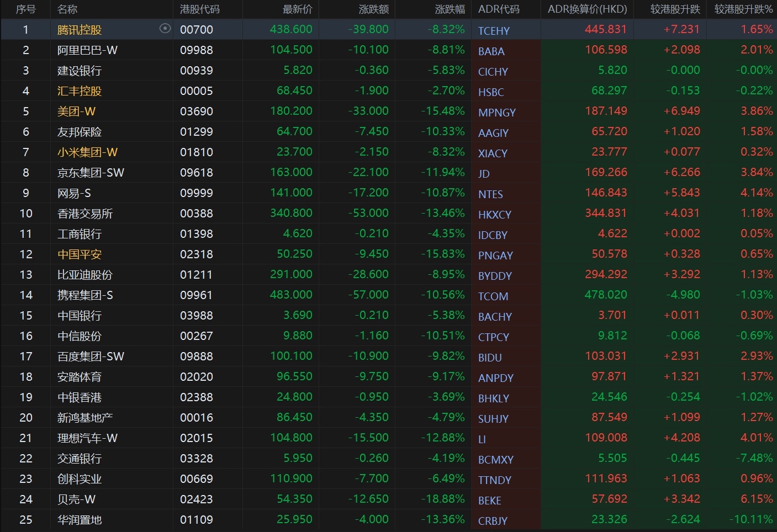The width and height of the screenshot is (777, 532).
Task: Sort by the 较港股升跌% column header
Action: click(x=743, y=9)
